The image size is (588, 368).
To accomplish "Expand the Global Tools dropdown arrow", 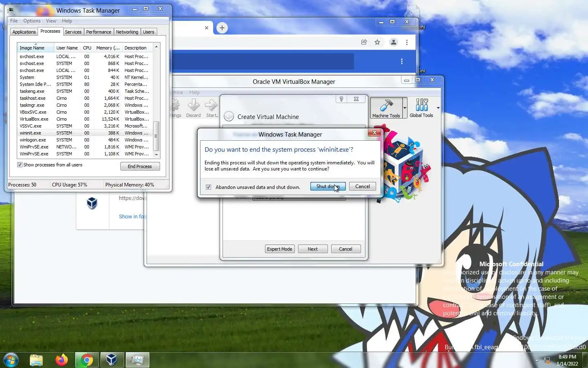I will point(438,108).
